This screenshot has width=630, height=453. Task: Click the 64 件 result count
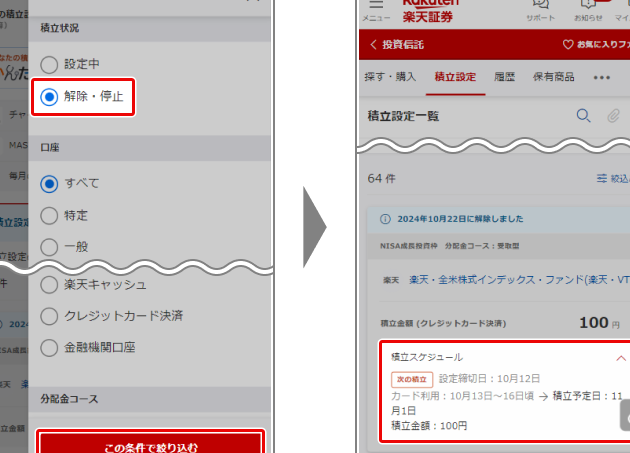(381, 178)
